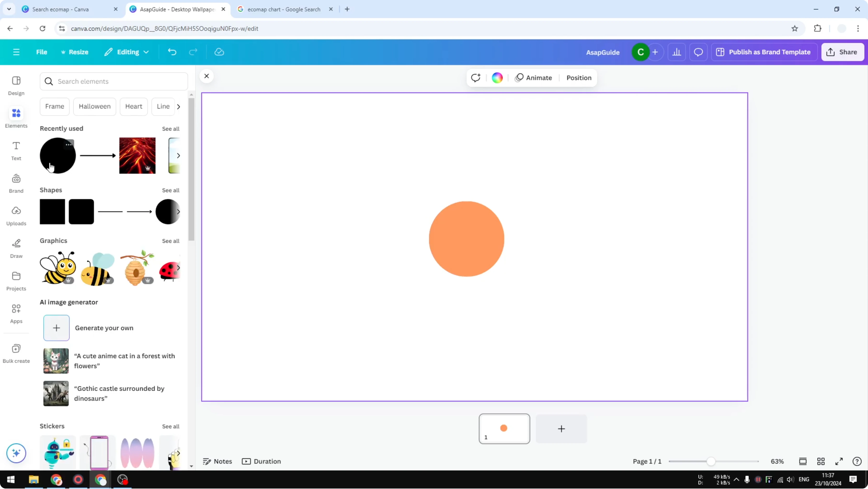Click the add page plus button
Viewport: 868px width, 489px height.
pyautogui.click(x=561, y=429)
